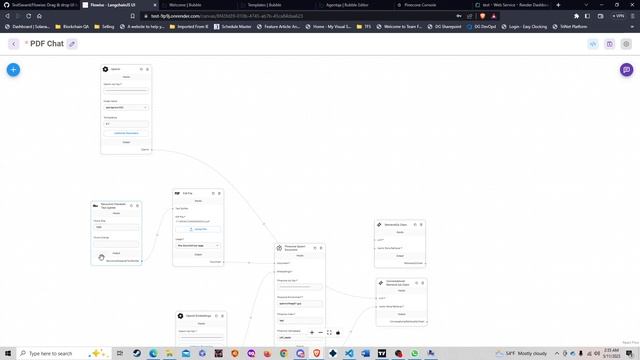The image size is (640, 360).
Task: Zoom out the canvas with minus control
Action: 320,333
